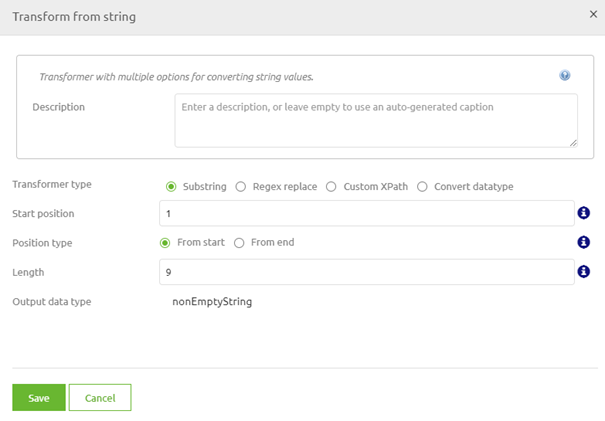
Task: Click the Position type label
Action: pyautogui.click(x=42, y=243)
